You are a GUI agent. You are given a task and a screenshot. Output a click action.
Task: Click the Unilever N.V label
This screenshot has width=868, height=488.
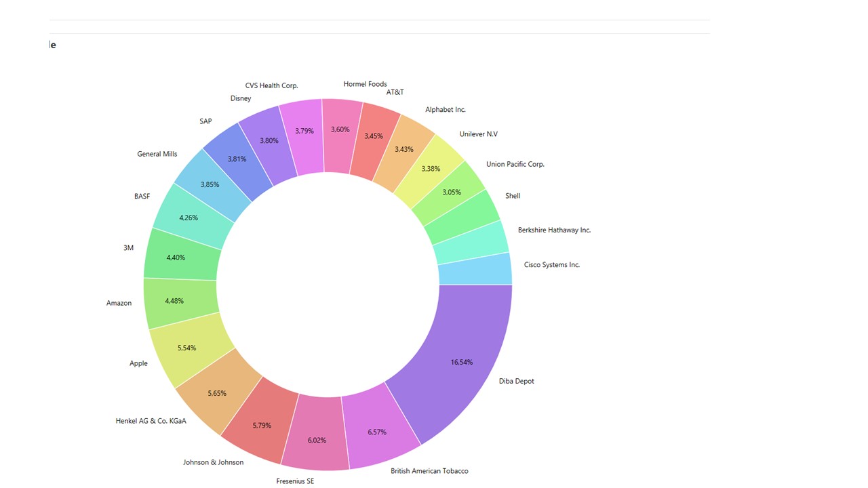click(x=478, y=134)
